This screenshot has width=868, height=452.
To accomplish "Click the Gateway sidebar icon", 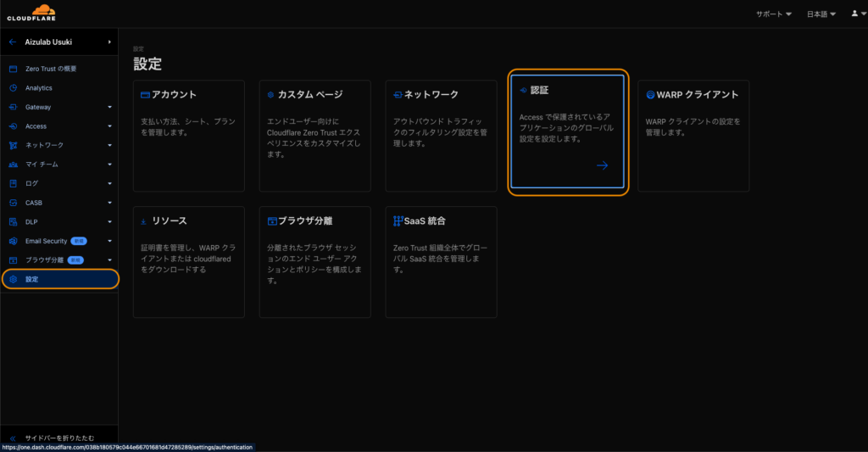I will click(14, 107).
